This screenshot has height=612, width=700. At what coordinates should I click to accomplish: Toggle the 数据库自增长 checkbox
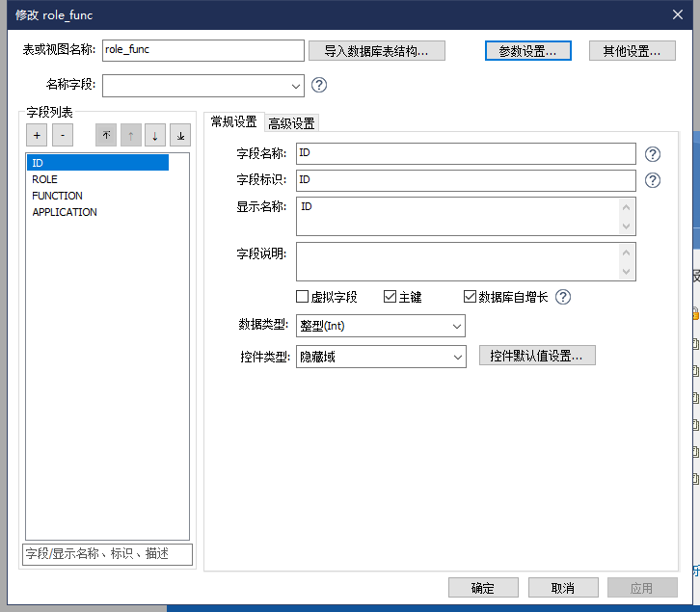pos(471,297)
